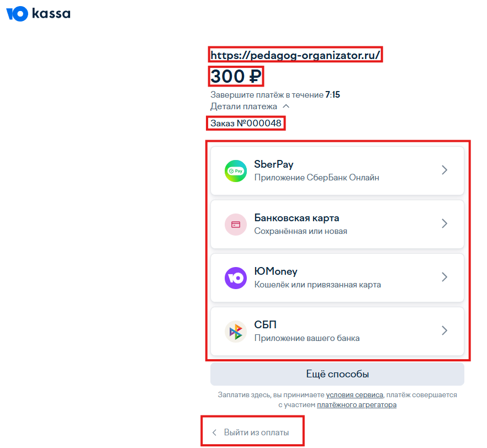Open ЮMoney via its right chevron
This screenshot has width=487, height=448.
444,277
